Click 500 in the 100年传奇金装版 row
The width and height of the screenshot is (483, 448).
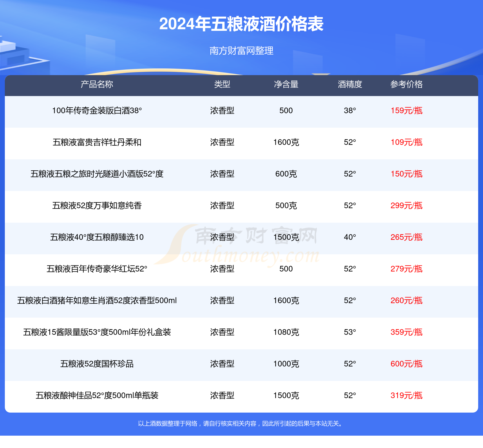click(286, 111)
